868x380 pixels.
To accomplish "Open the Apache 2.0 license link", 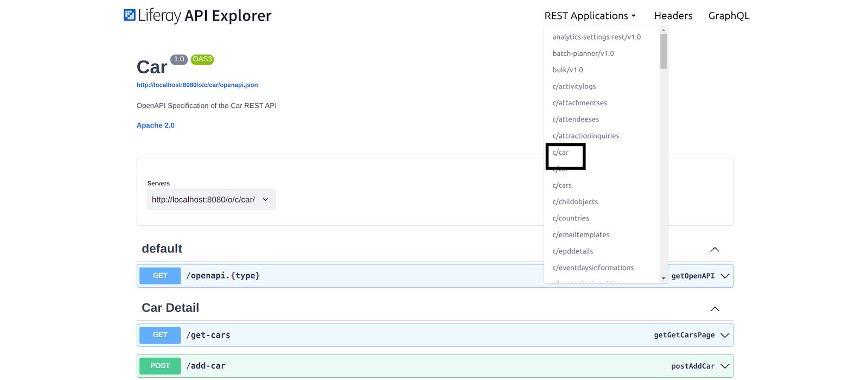I will point(156,125).
